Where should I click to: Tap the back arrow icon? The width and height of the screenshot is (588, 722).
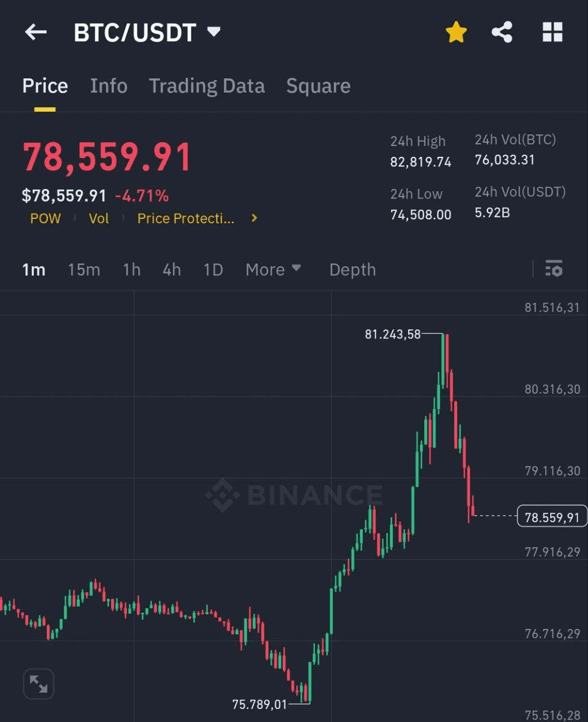point(36,32)
